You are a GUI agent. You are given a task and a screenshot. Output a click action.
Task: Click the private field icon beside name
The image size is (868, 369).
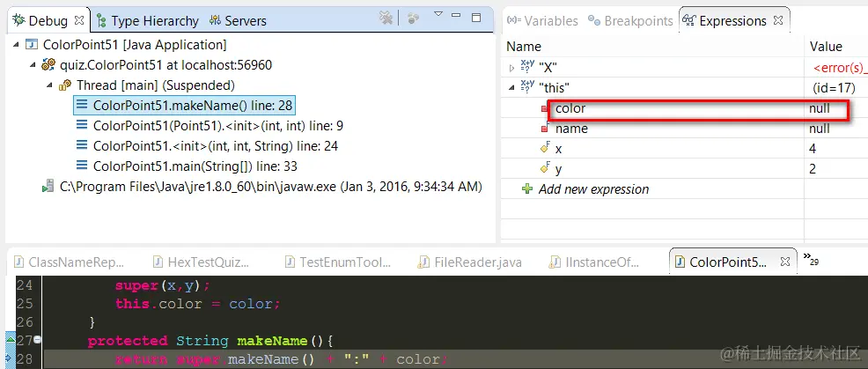point(545,128)
